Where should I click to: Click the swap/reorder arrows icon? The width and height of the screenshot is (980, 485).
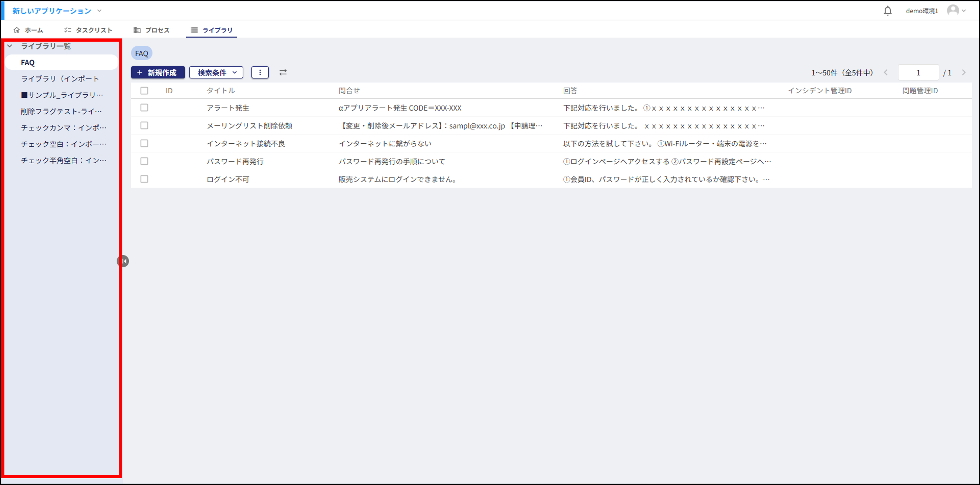(283, 72)
